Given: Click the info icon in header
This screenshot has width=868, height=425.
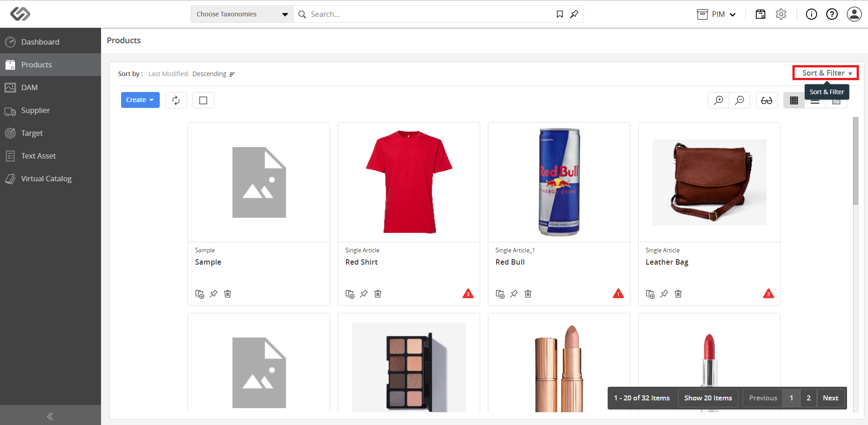Looking at the screenshot, I should click(812, 14).
